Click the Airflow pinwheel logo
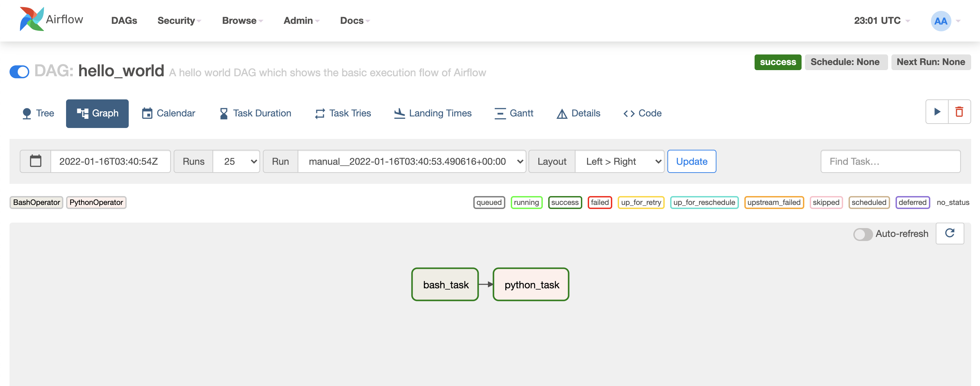This screenshot has width=980, height=386. (x=32, y=19)
